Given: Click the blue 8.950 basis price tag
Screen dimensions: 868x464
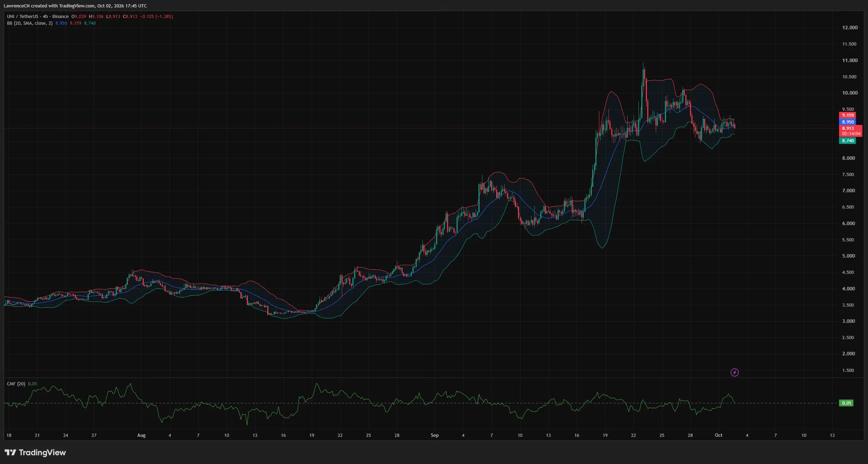Looking at the screenshot, I should [x=848, y=122].
